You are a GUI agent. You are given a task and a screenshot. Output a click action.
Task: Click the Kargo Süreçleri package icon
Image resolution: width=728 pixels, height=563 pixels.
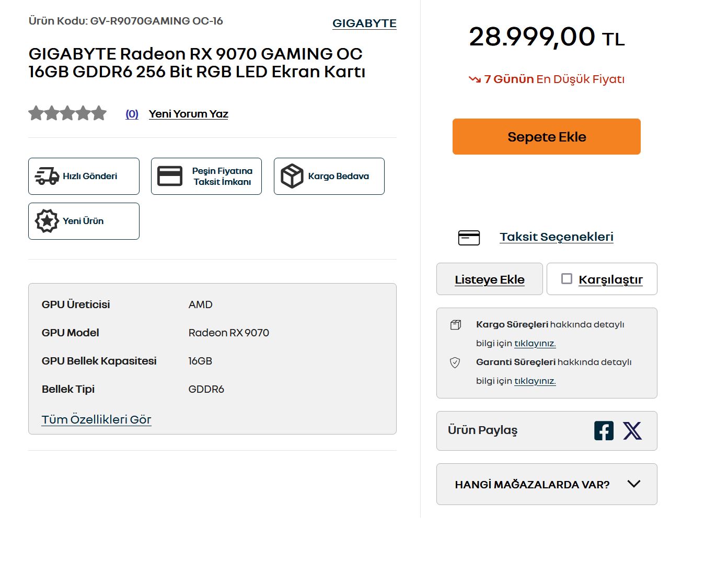(x=456, y=325)
